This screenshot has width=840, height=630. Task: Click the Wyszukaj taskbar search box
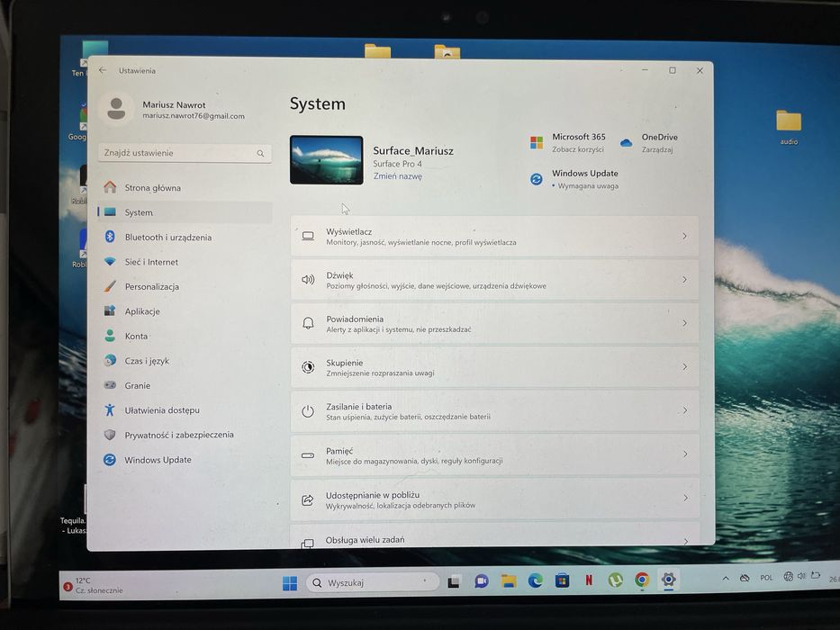[x=373, y=582]
